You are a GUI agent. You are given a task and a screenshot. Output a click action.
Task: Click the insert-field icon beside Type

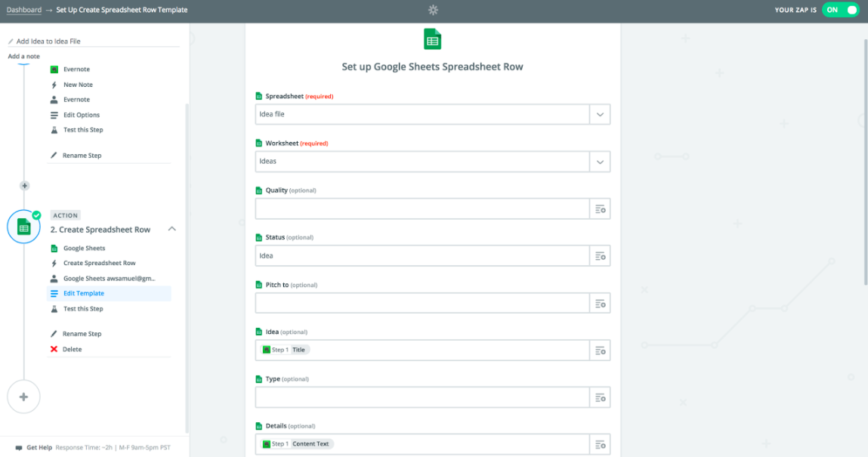pos(601,397)
